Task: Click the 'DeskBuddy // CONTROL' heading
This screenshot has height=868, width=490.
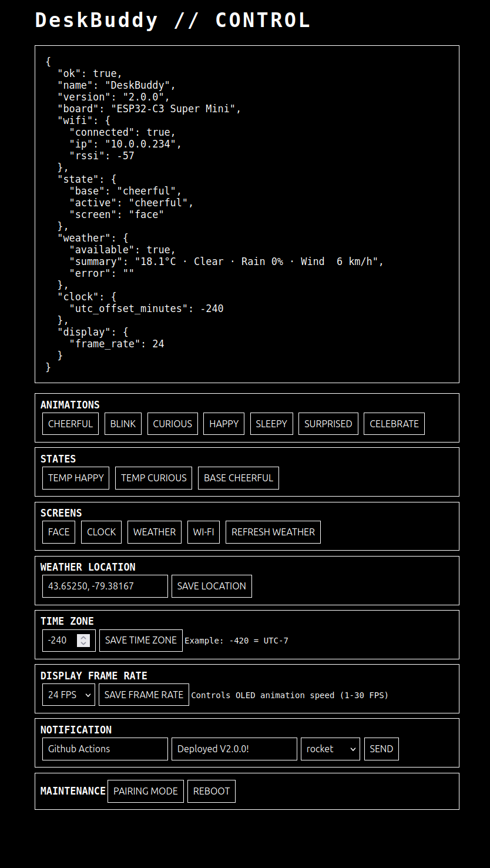Action: (173, 20)
